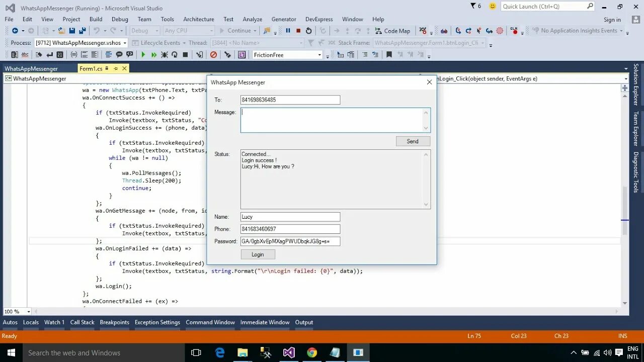Click the Save All icon
Viewport: 644px width, 362px height.
point(83,31)
